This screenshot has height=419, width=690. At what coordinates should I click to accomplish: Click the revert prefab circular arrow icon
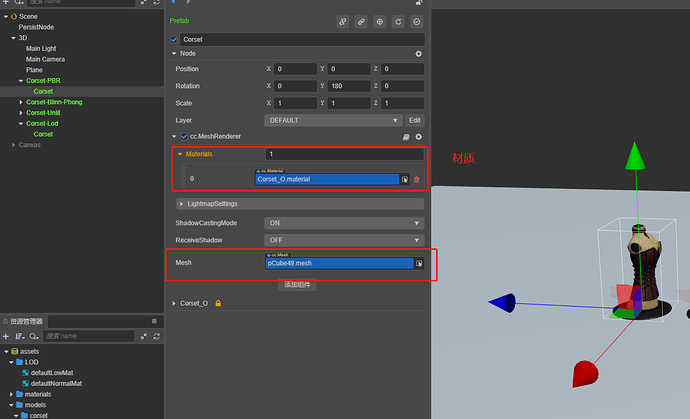point(398,22)
